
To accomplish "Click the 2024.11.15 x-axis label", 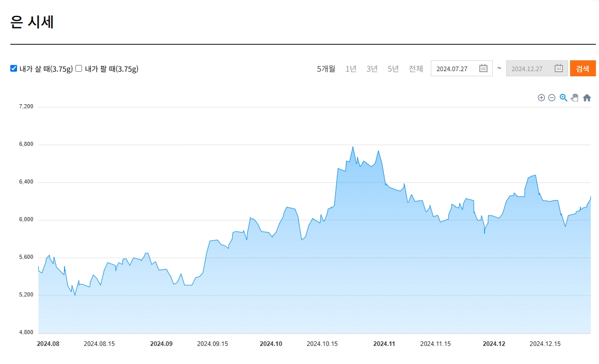I will pos(435,344).
